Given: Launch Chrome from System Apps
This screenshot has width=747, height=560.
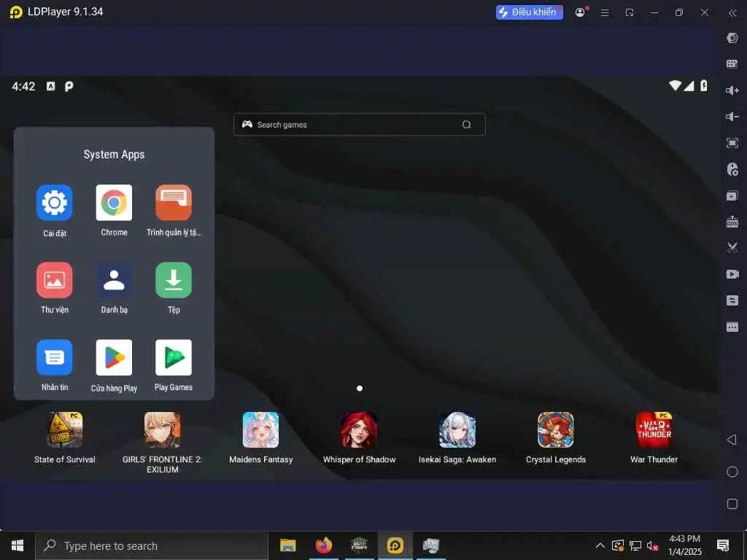Looking at the screenshot, I should (x=114, y=203).
